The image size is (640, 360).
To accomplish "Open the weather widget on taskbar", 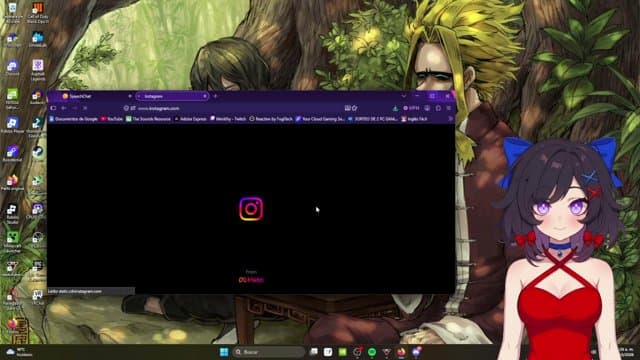I will click(x=20, y=352).
